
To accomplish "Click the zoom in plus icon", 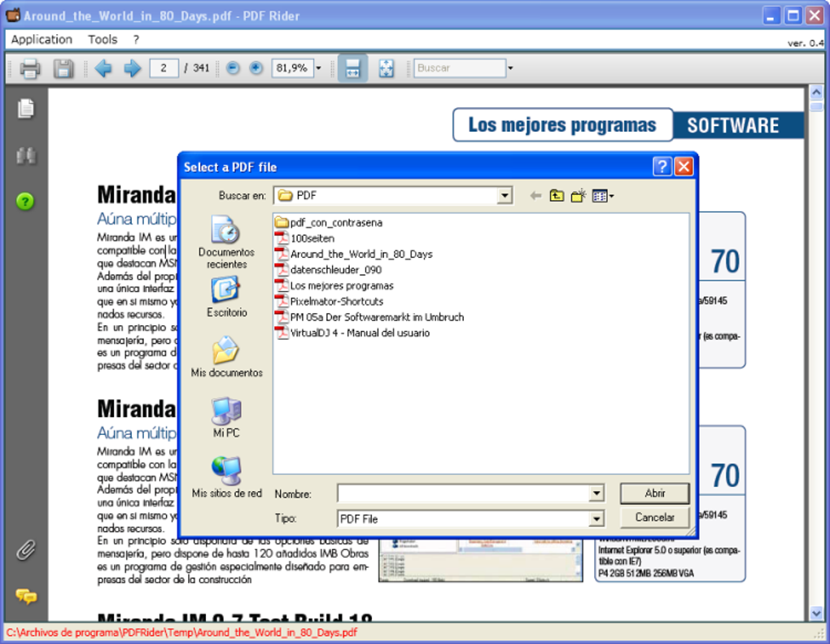I will [x=256, y=67].
